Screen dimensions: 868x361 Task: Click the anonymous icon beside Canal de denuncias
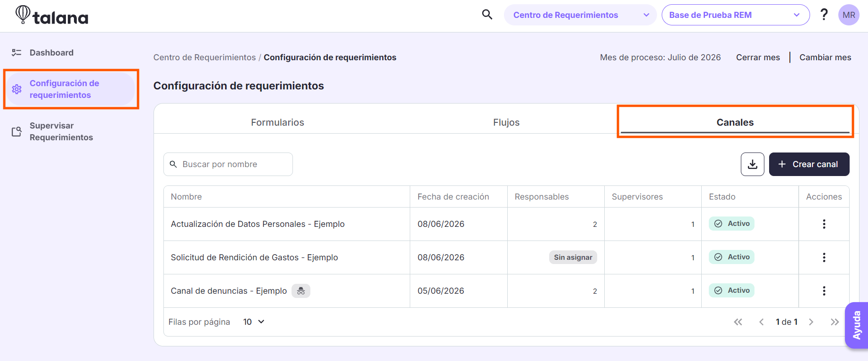(x=301, y=291)
